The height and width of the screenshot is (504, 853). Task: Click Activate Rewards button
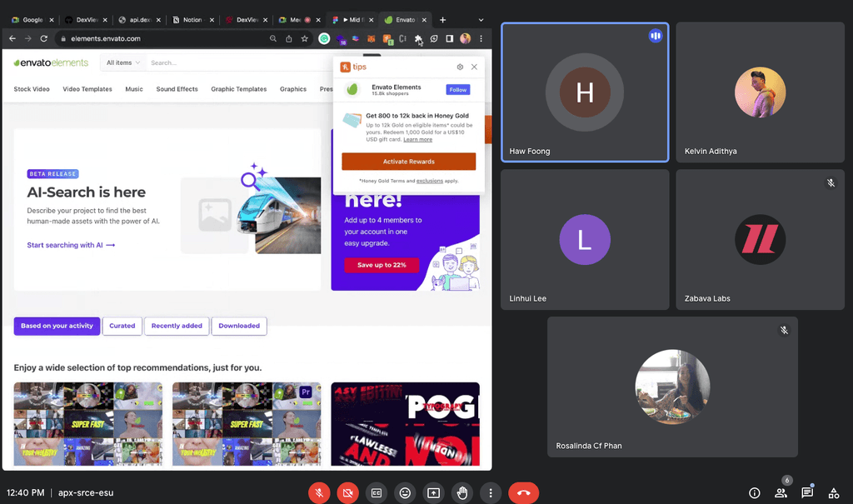[408, 162]
